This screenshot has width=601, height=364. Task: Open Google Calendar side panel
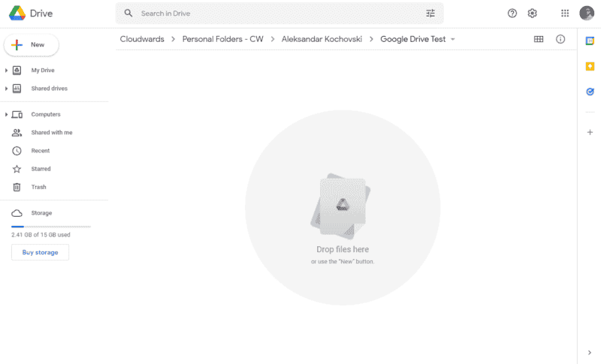pyautogui.click(x=590, y=41)
